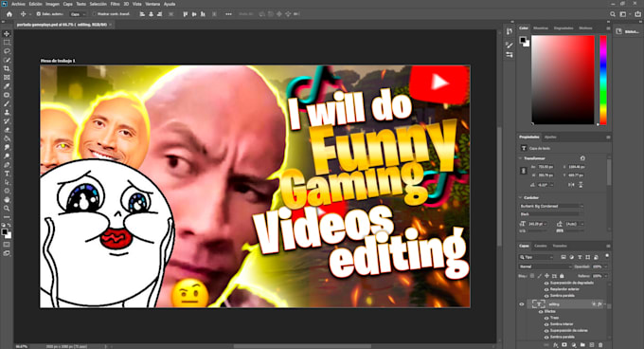Toggle Efectos visibility under editing layer
This screenshot has height=349, width=644.
541,312
